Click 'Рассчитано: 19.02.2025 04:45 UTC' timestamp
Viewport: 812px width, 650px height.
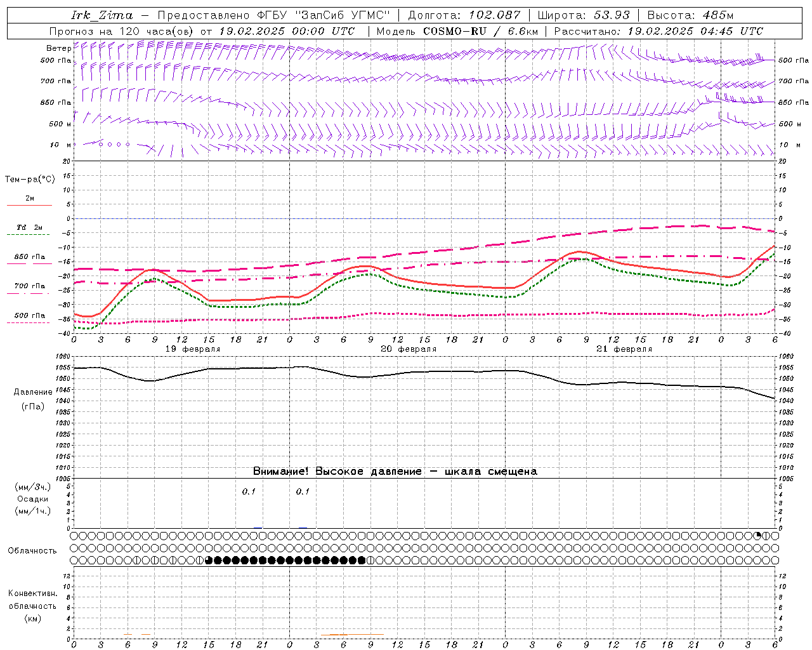click(658, 31)
